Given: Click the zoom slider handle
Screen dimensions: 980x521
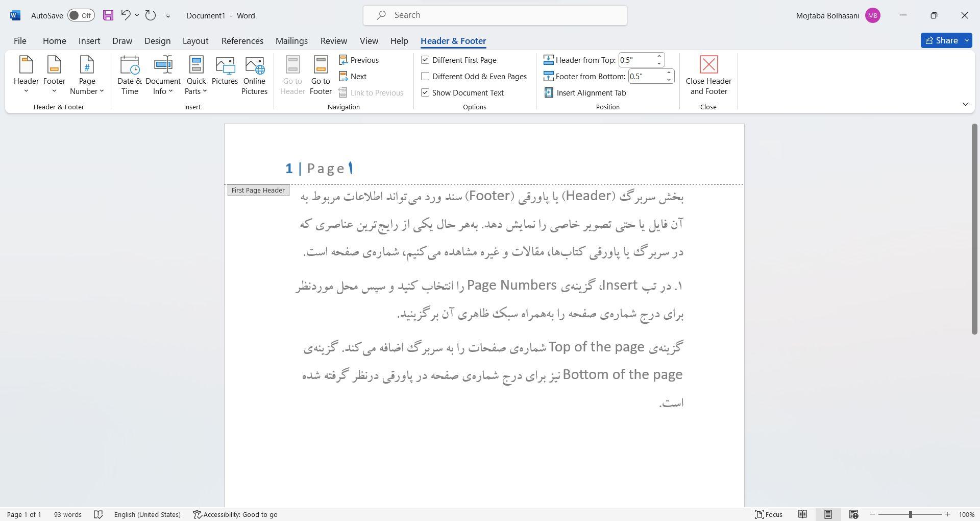Looking at the screenshot, I should tap(910, 514).
